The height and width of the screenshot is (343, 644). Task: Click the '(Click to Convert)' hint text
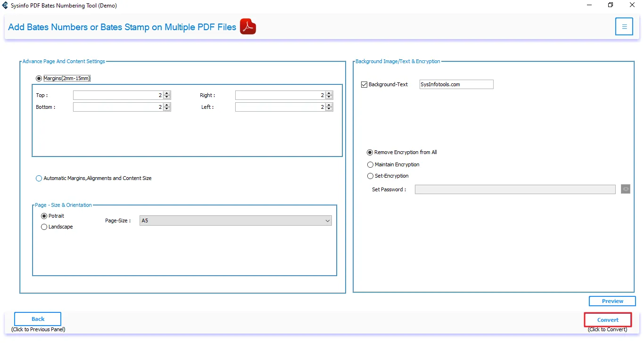click(608, 330)
